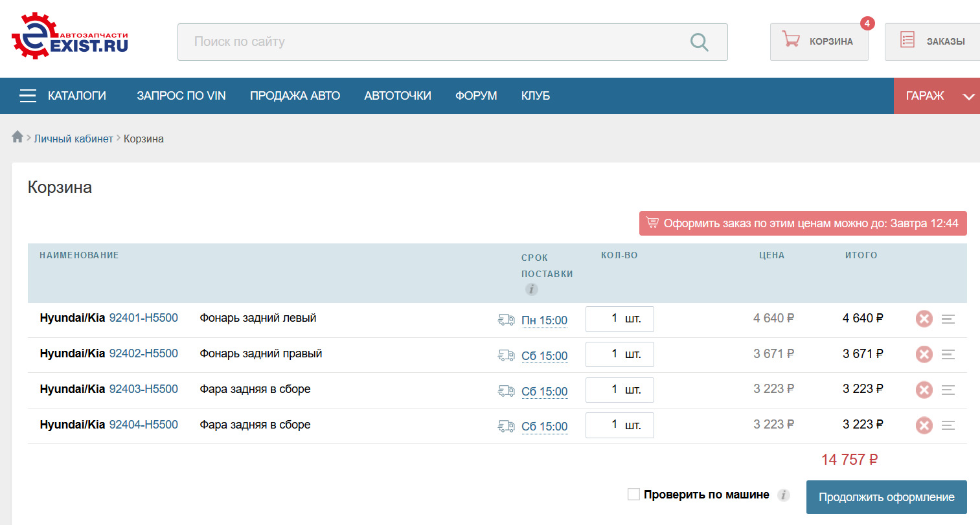Open the options menu for the 92402-H5500 row

(948, 355)
